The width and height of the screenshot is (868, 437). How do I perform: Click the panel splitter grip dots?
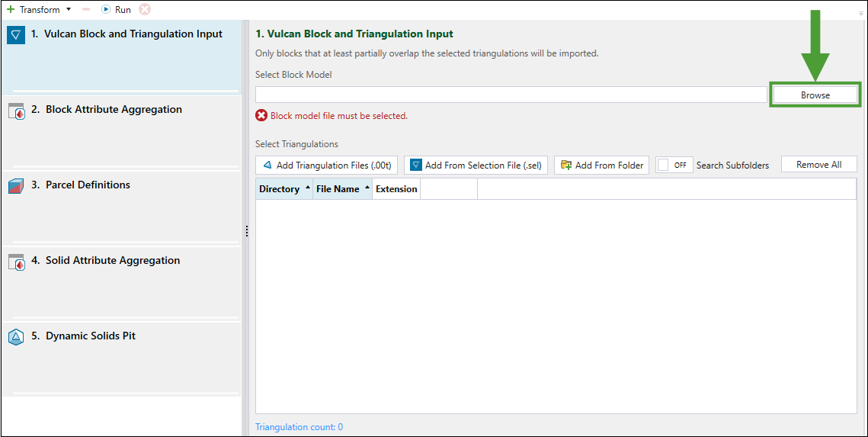[246, 232]
